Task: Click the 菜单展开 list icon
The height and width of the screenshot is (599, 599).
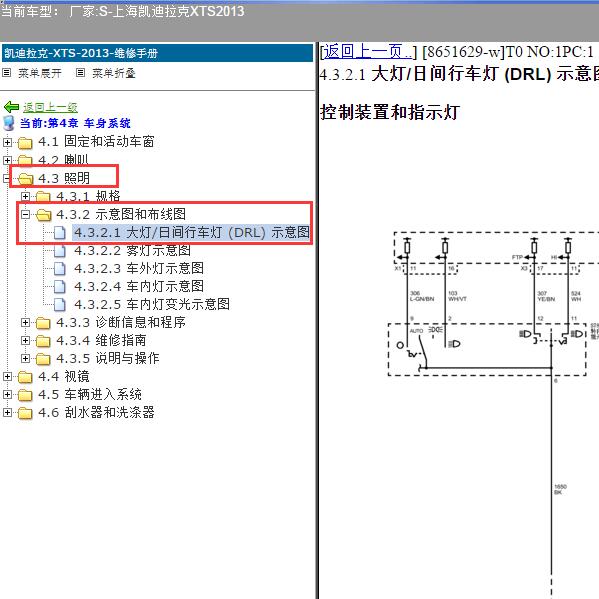Action: [x=6, y=73]
